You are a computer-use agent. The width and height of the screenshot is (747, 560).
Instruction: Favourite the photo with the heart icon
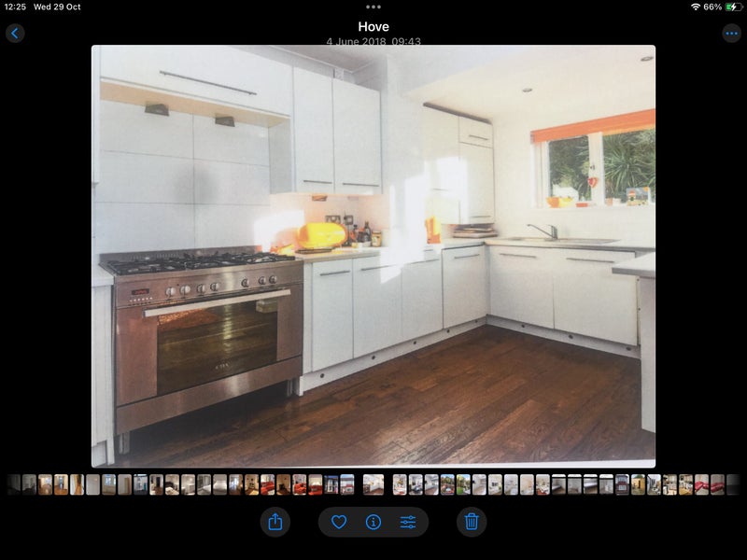point(339,522)
